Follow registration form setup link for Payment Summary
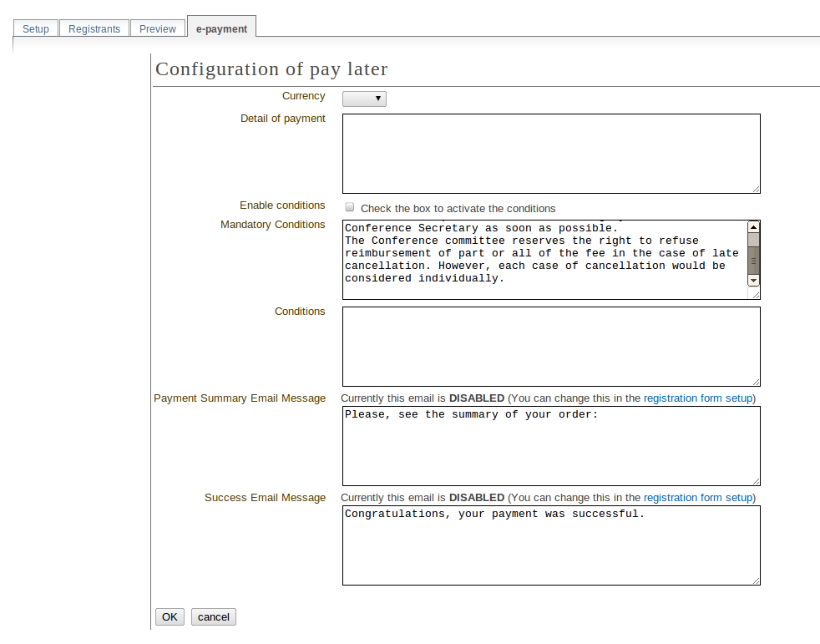Image resolution: width=820 pixels, height=644 pixels. tap(697, 398)
